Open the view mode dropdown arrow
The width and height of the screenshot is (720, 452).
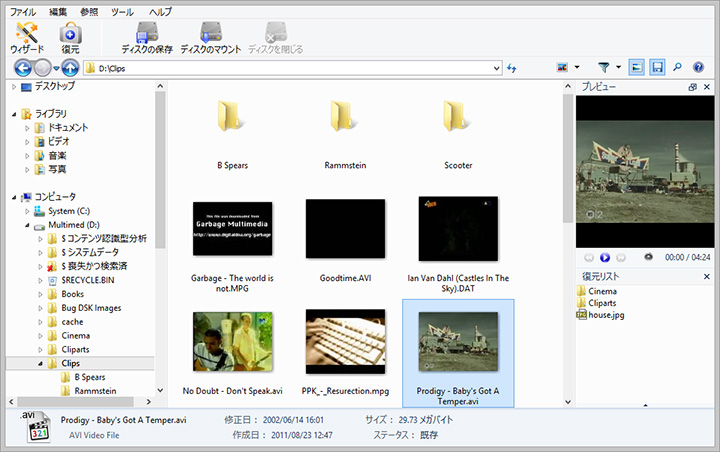click(x=577, y=68)
